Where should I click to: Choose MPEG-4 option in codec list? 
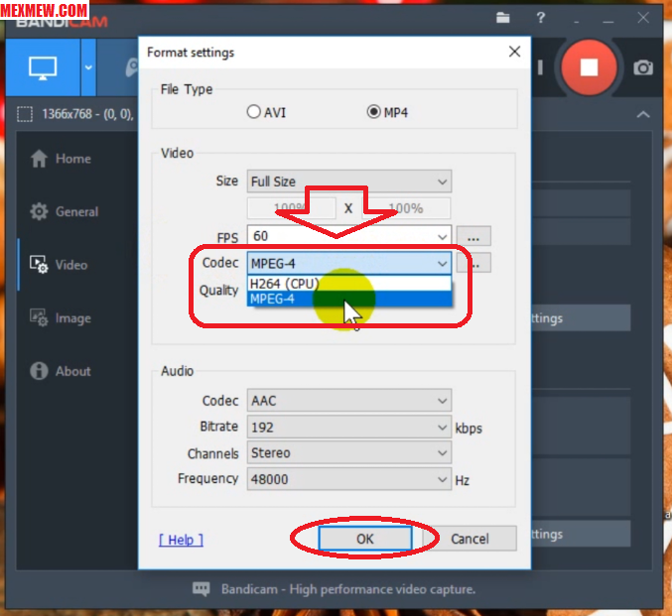pyautogui.click(x=348, y=299)
